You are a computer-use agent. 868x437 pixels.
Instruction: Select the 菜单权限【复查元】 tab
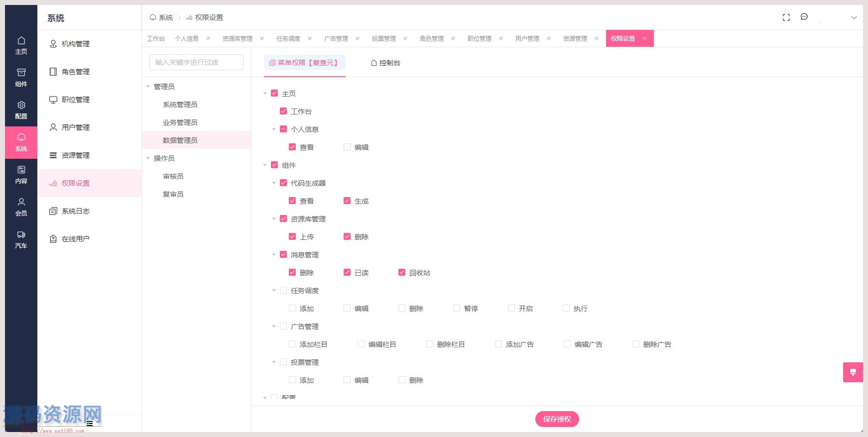[x=304, y=63]
